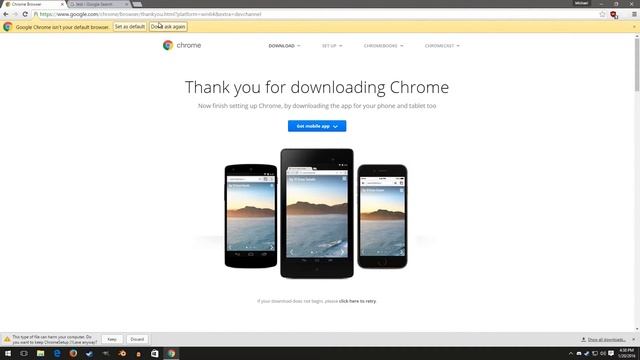Click the left Android phone image
The width and height of the screenshot is (640, 360).
click(251, 216)
